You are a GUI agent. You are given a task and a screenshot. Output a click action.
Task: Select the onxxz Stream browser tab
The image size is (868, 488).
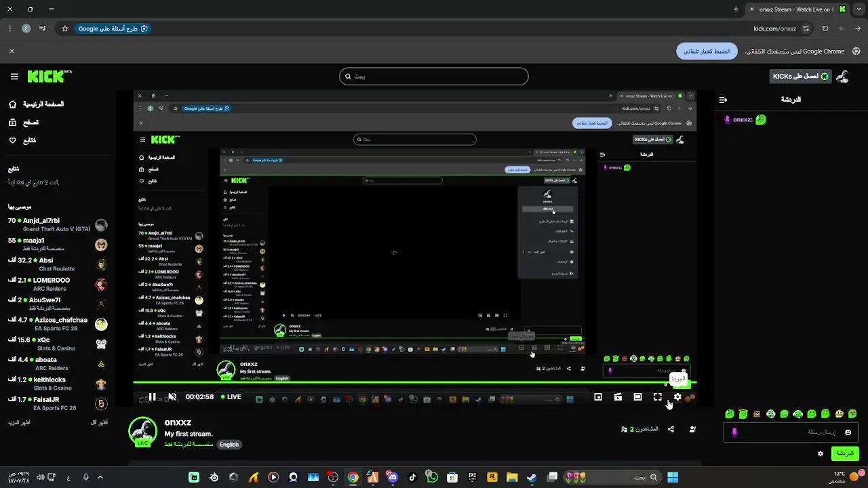(x=798, y=9)
